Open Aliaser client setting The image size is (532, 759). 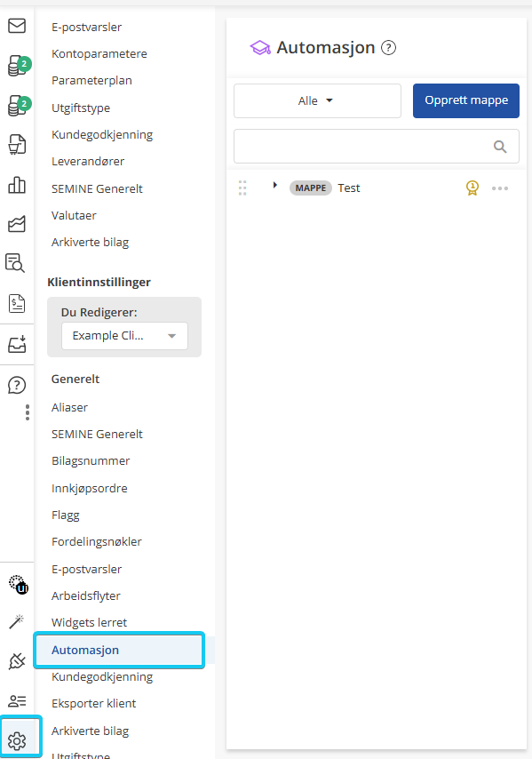(69, 408)
